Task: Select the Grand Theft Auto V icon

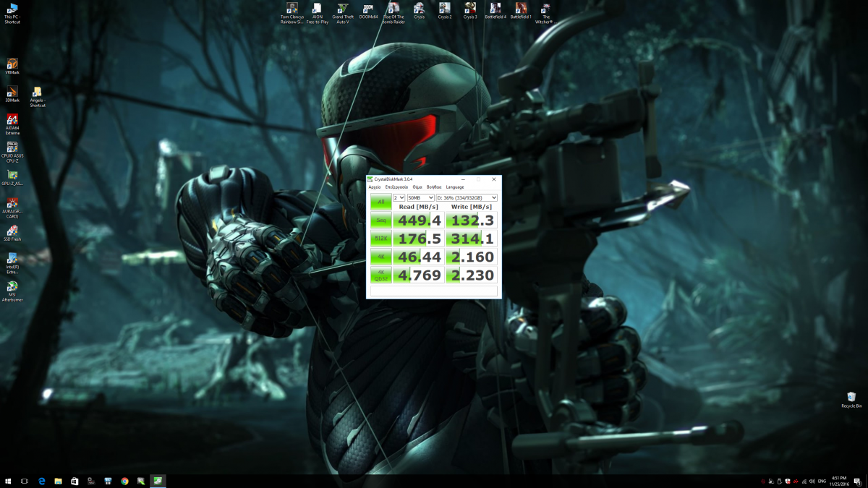Action: tap(342, 13)
